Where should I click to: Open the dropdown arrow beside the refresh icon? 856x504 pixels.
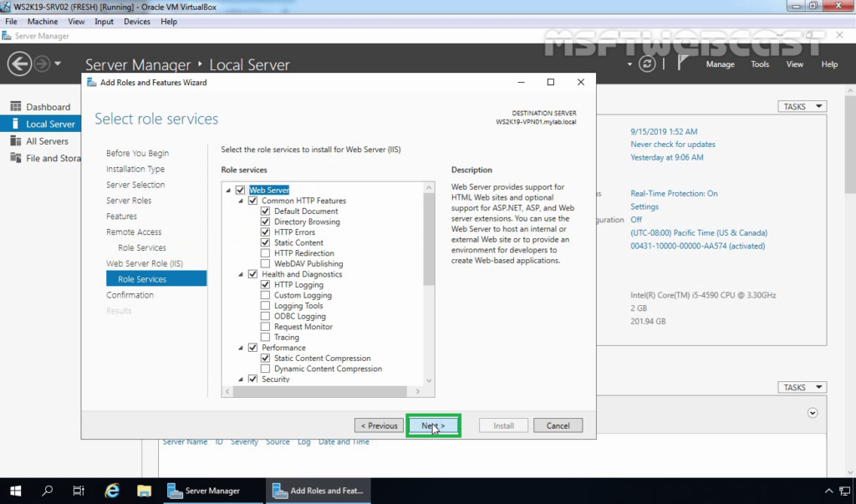tap(629, 64)
